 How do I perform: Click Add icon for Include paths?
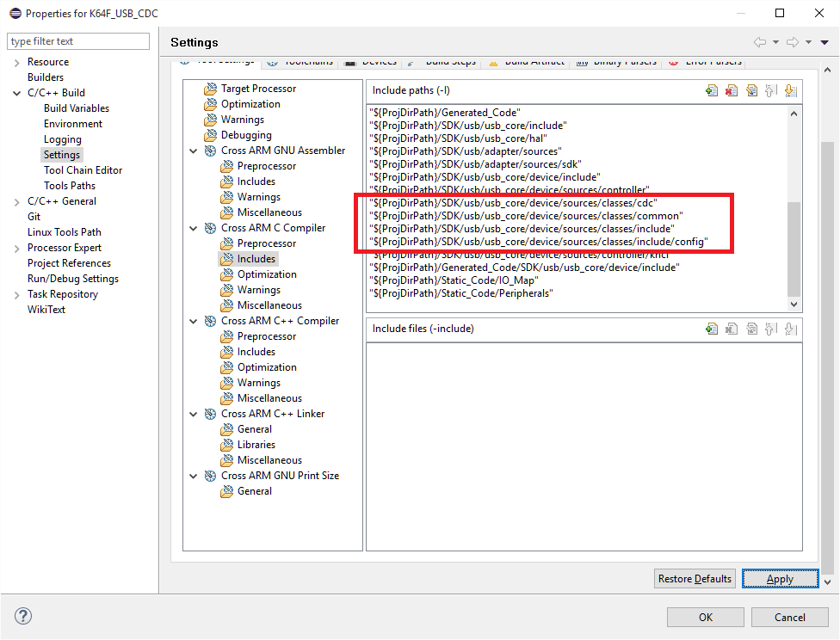click(x=712, y=90)
